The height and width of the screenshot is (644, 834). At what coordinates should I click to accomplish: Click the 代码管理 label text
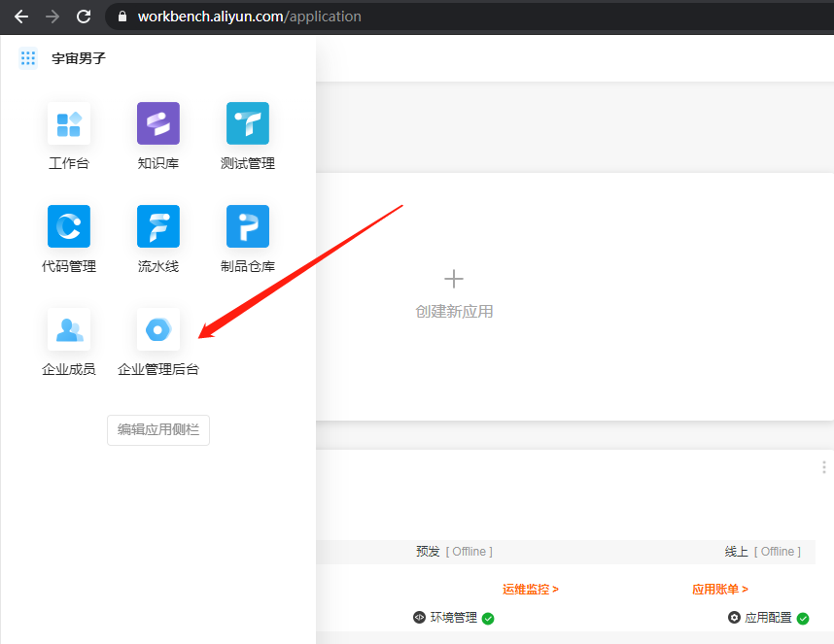coord(69,266)
